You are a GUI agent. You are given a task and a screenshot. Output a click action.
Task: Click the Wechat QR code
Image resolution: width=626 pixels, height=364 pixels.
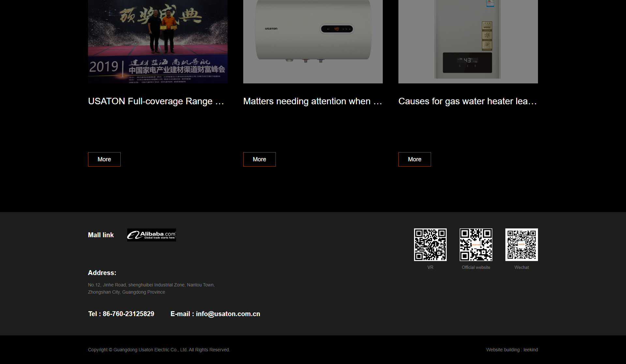point(521,245)
